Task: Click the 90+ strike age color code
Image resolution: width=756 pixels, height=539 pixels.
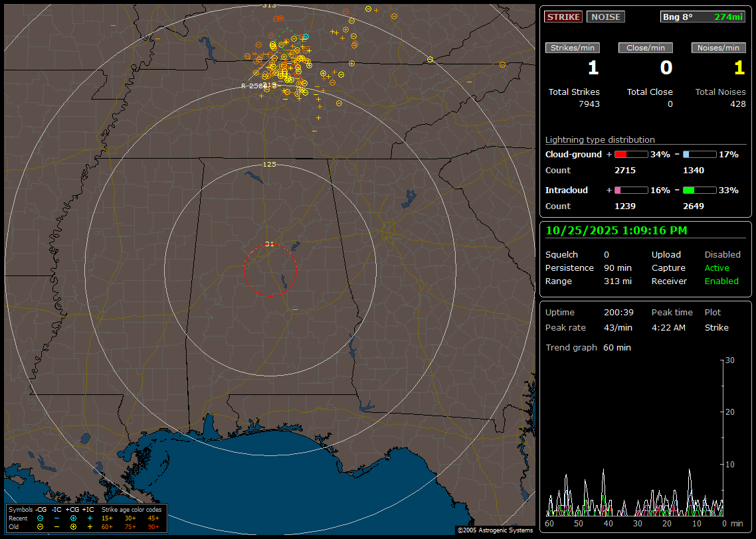Action: [153, 526]
